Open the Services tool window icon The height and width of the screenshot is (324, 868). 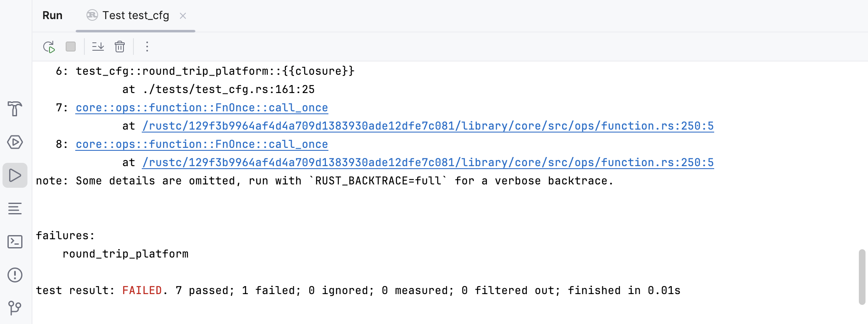pyautogui.click(x=15, y=142)
